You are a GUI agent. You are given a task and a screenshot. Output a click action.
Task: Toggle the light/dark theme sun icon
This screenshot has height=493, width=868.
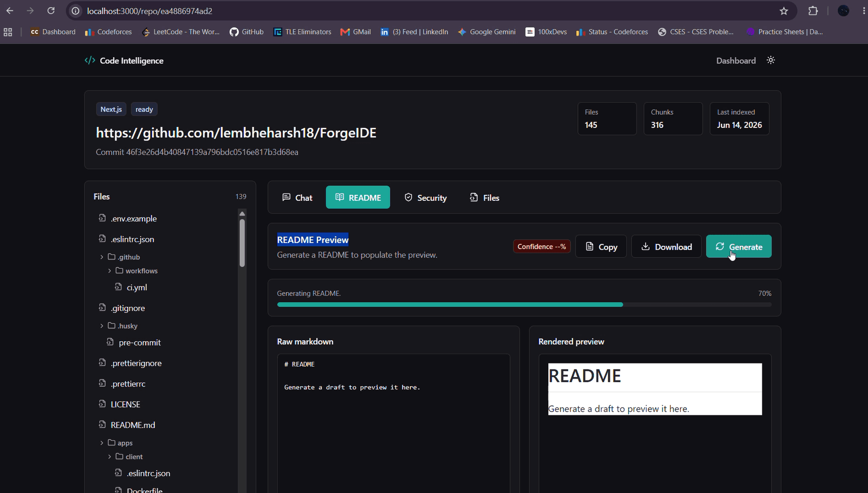[771, 60]
